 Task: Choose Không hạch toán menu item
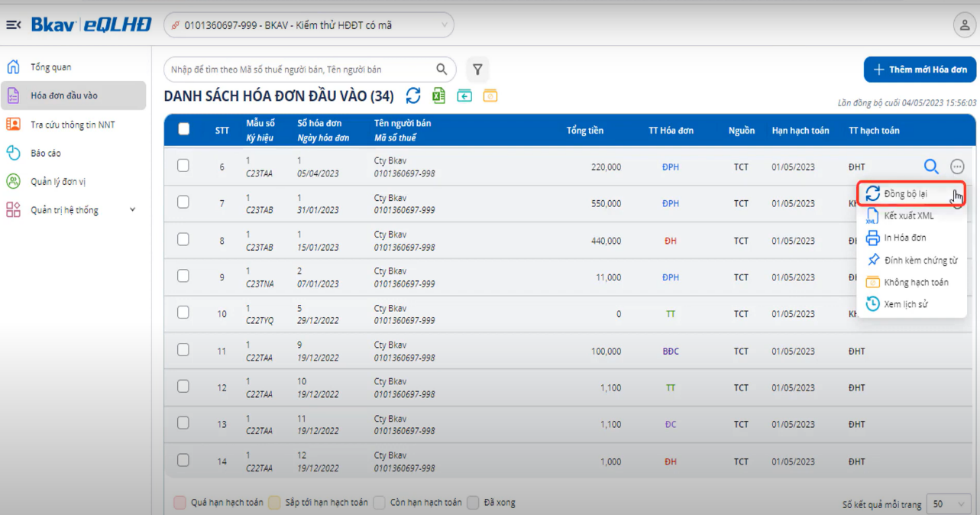point(912,282)
